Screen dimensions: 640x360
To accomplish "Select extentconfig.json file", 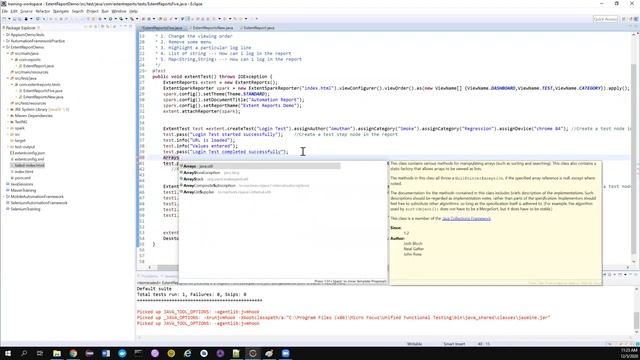I will [x=29, y=153].
